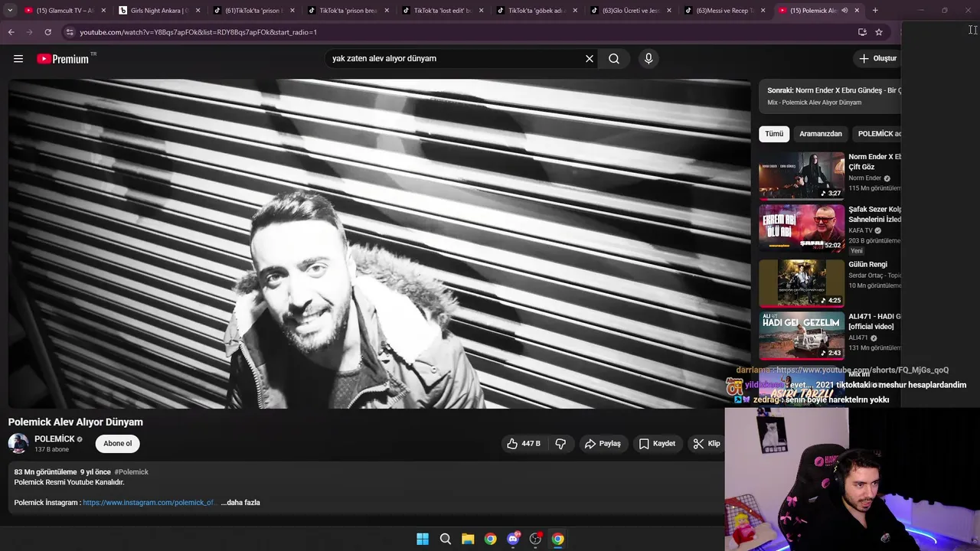Open Windows taskbar search

[x=445, y=539]
